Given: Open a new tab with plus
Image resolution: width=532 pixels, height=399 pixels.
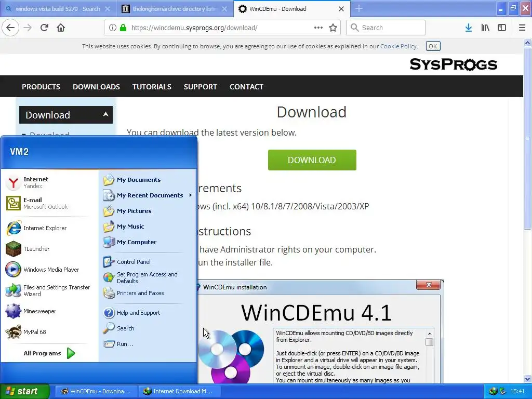Looking at the screenshot, I should 358,8.
